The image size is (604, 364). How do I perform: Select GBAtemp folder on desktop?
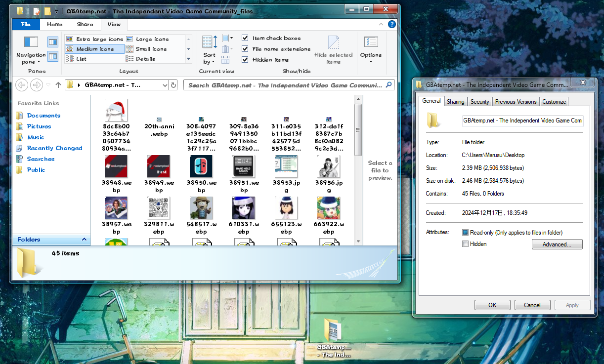[x=334, y=338]
